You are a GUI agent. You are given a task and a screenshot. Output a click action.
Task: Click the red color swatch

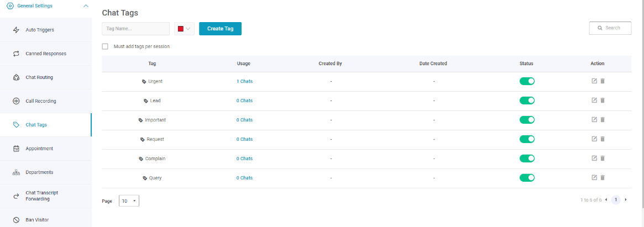[180, 29]
